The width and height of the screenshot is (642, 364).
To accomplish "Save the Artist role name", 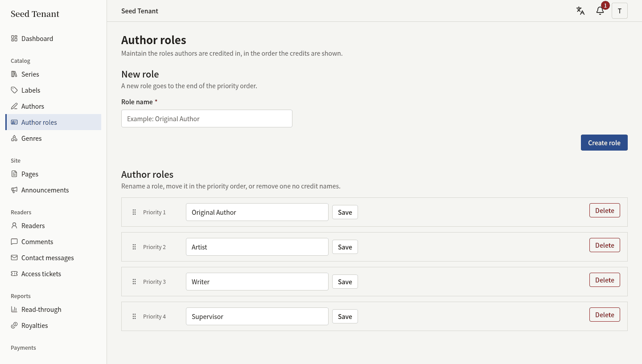I will tap(345, 247).
